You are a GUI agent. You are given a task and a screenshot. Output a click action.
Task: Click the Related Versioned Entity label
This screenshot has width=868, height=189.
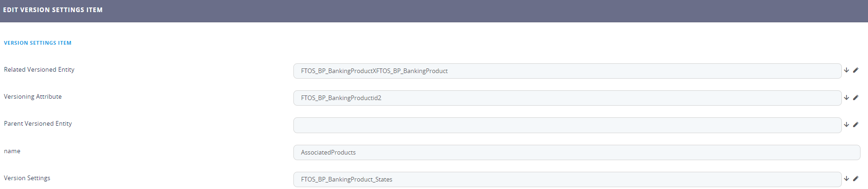point(39,70)
